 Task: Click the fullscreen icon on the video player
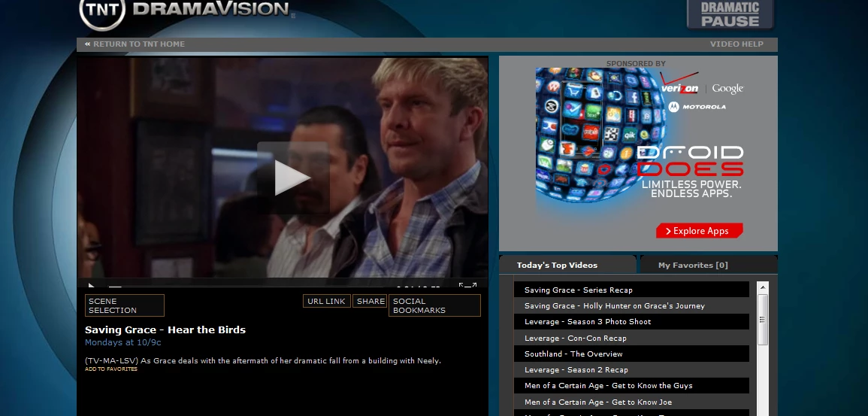[x=467, y=287]
